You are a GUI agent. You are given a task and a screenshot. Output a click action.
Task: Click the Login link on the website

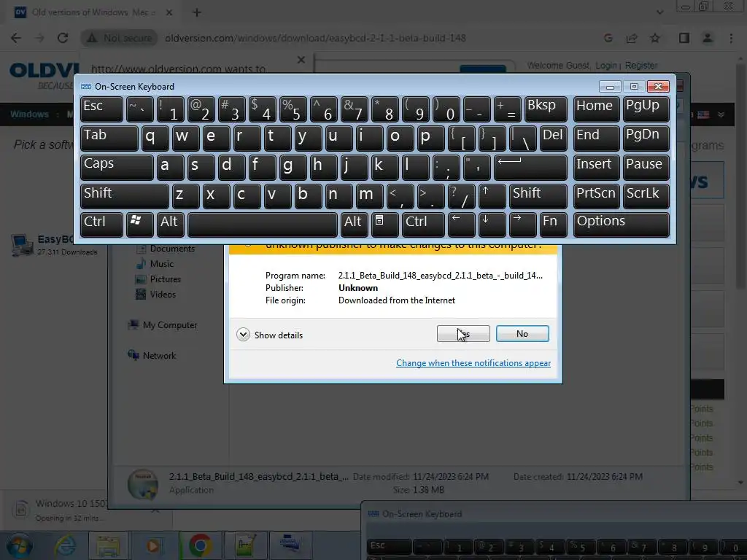pyautogui.click(x=605, y=65)
